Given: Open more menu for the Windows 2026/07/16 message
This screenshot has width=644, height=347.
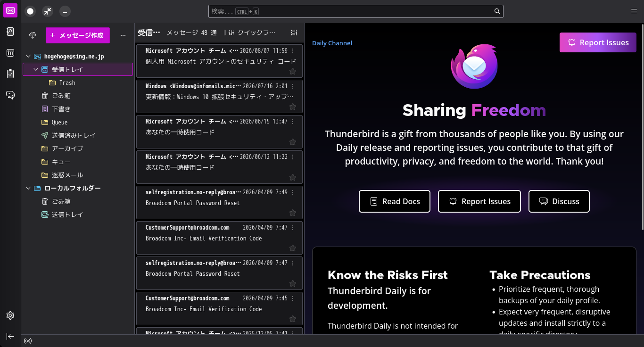Looking at the screenshot, I should (293, 86).
